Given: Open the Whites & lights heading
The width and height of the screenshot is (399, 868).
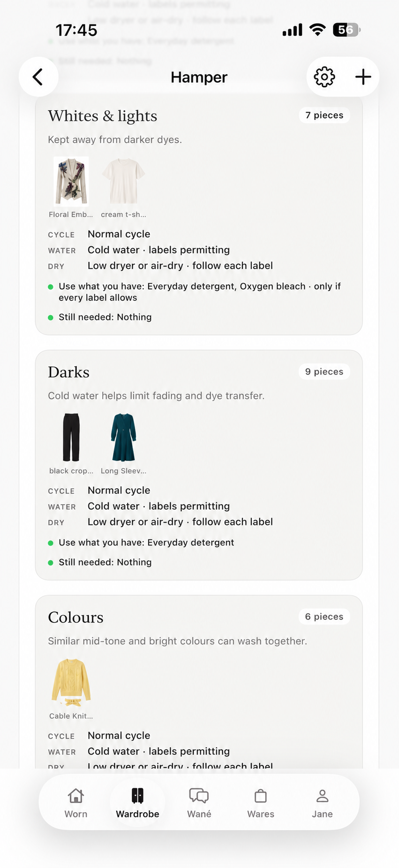Looking at the screenshot, I should pyautogui.click(x=103, y=116).
